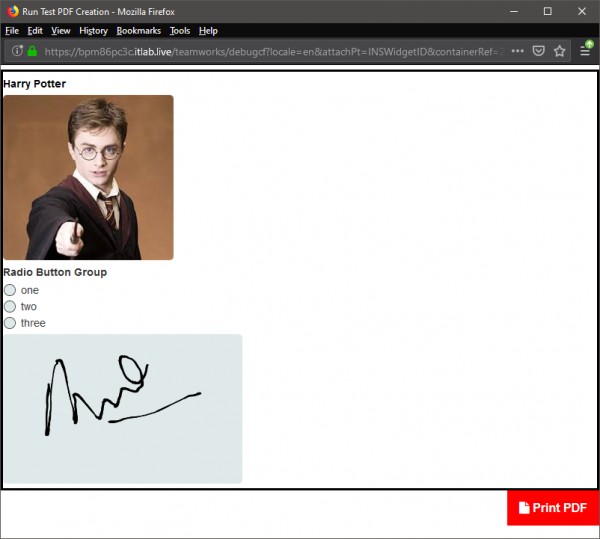Click the site information icon in address bar
Viewport: 600px width, 539px height.
(17, 50)
